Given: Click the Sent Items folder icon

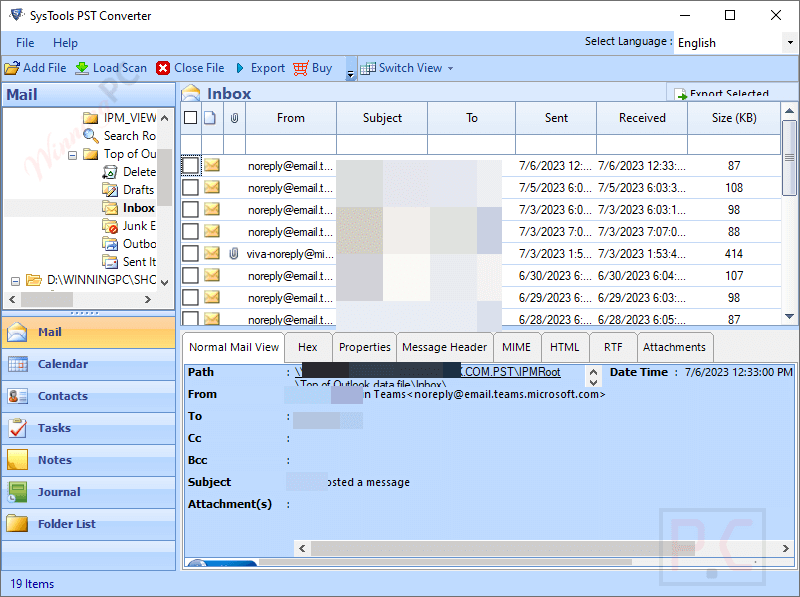Looking at the screenshot, I should coord(110,262).
